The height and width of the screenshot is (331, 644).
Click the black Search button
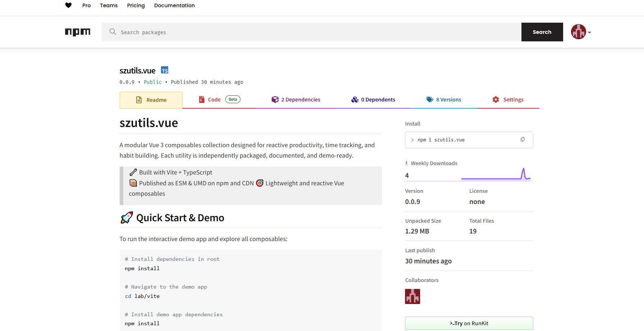point(542,32)
